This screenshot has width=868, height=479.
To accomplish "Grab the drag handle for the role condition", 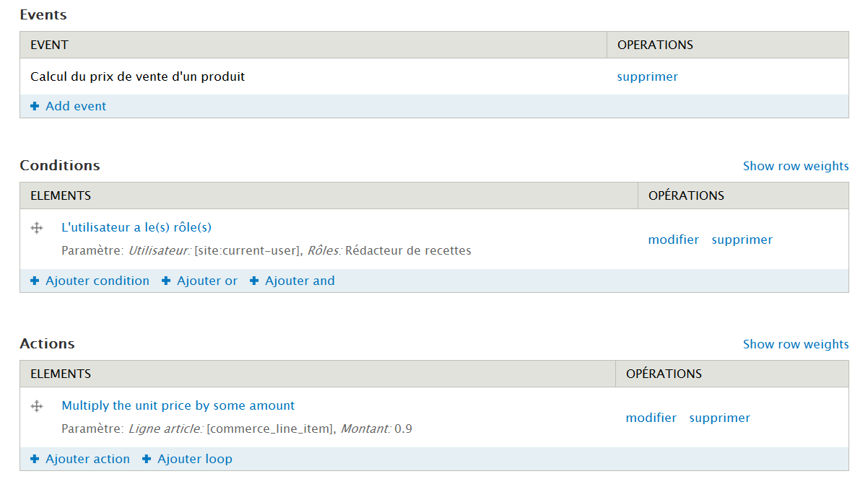I will pos(37,228).
